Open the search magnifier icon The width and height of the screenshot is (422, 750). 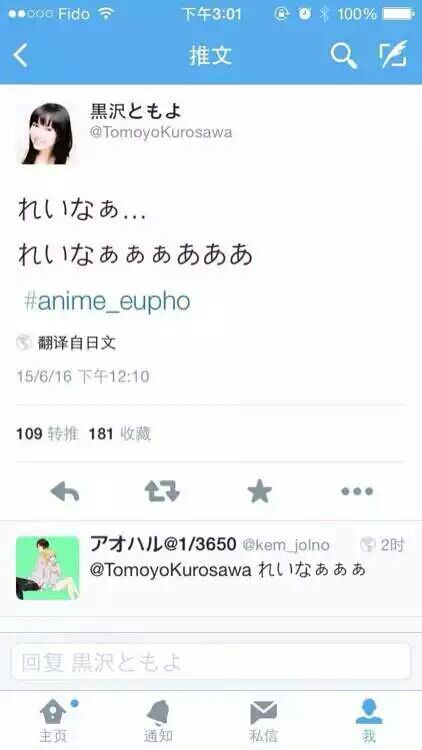pyautogui.click(x=343, y=55)
